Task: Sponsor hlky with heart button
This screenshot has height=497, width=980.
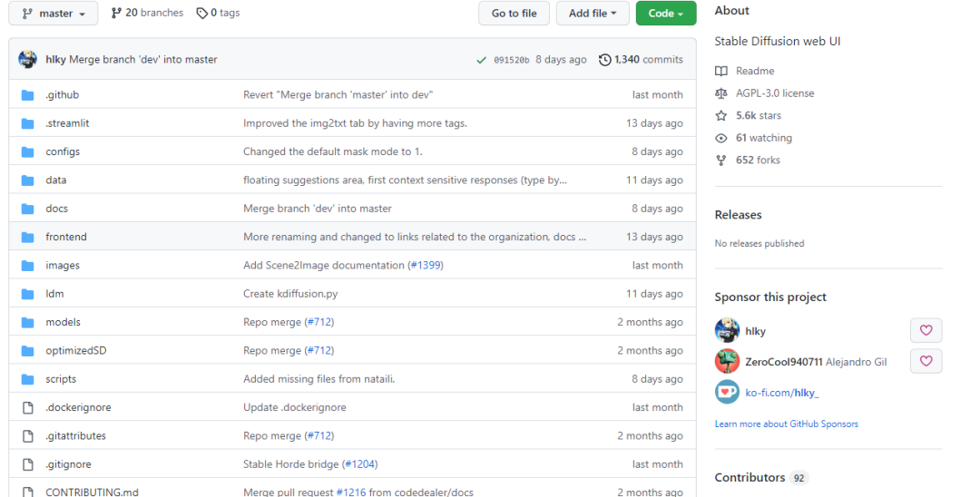Action: pos(926,330)
